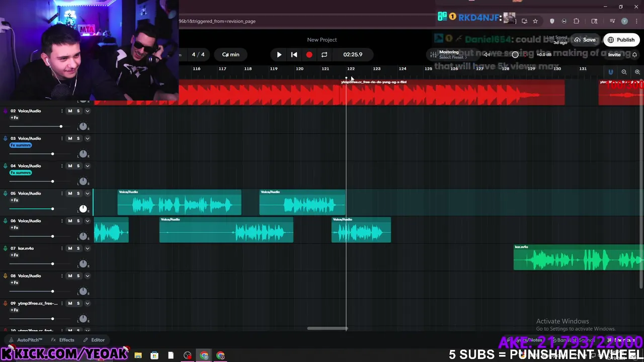
Task: Open the Effects tab
Action: (x=63, y=340)
